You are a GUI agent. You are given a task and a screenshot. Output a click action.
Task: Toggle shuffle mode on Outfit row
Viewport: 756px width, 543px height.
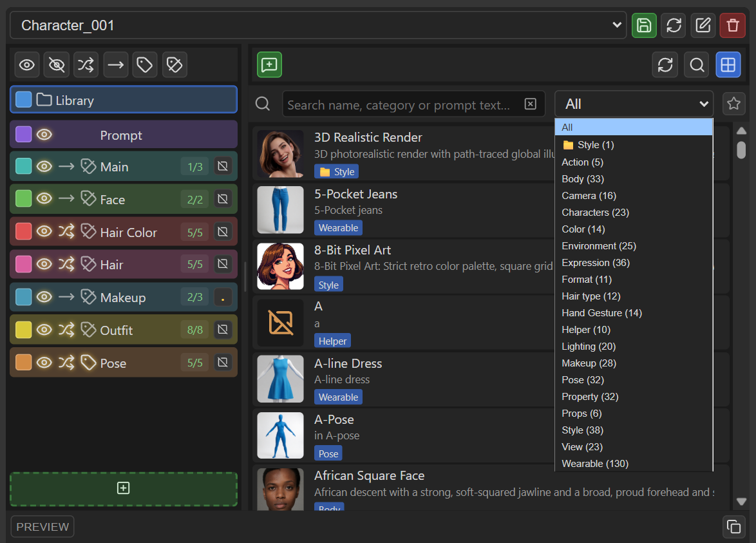click(66, 330)
